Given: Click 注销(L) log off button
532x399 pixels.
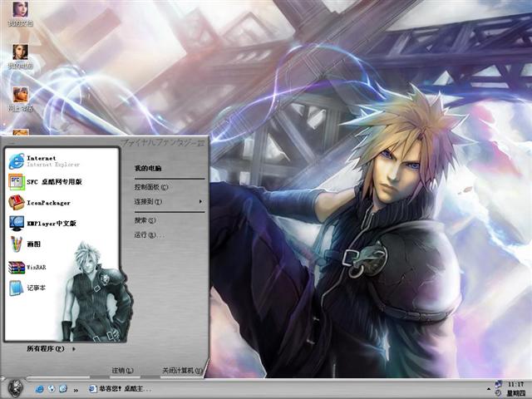Looking at the screenshot, I should 122,371.
